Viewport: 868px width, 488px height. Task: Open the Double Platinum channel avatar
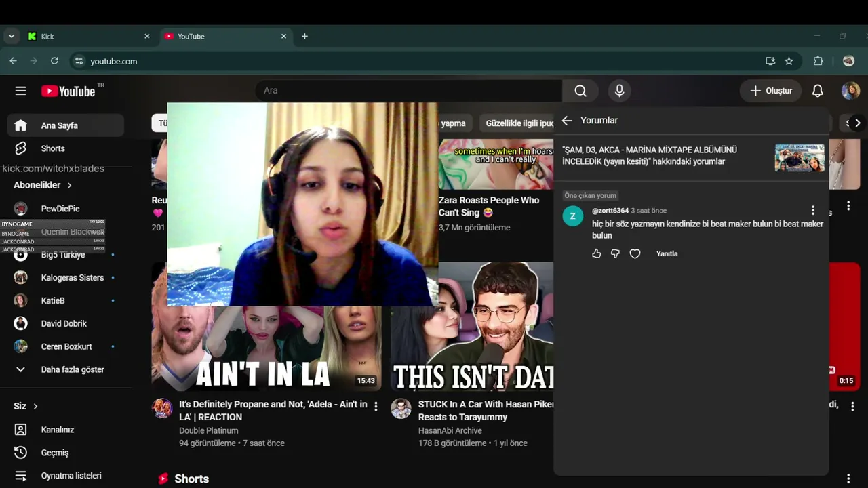point(162,408)
